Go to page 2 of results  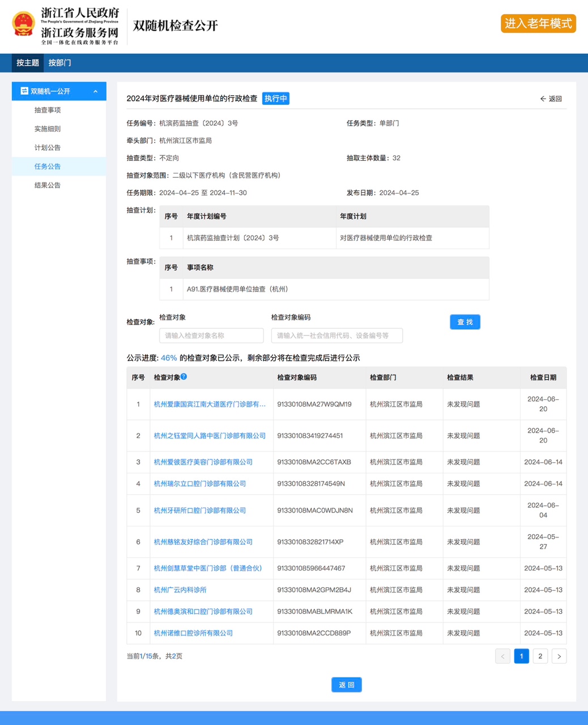(x=540, y=656)
